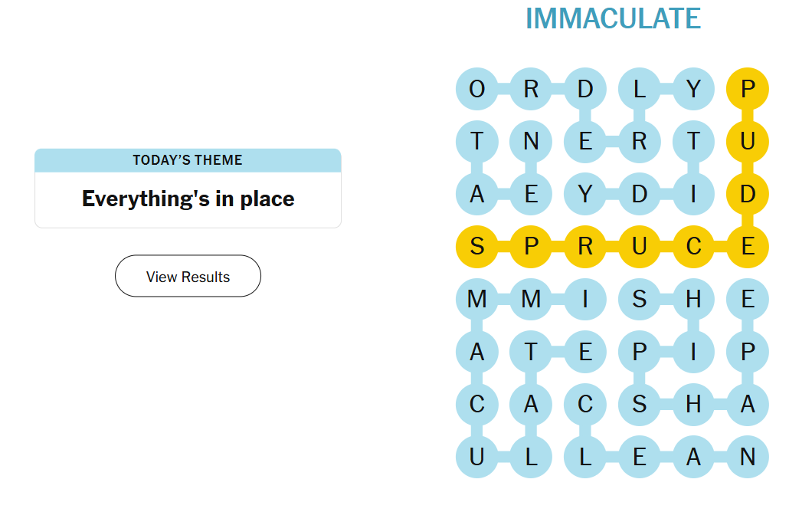
Task: Select the yellow E ending SPRUCE
Action: [748, 247]
